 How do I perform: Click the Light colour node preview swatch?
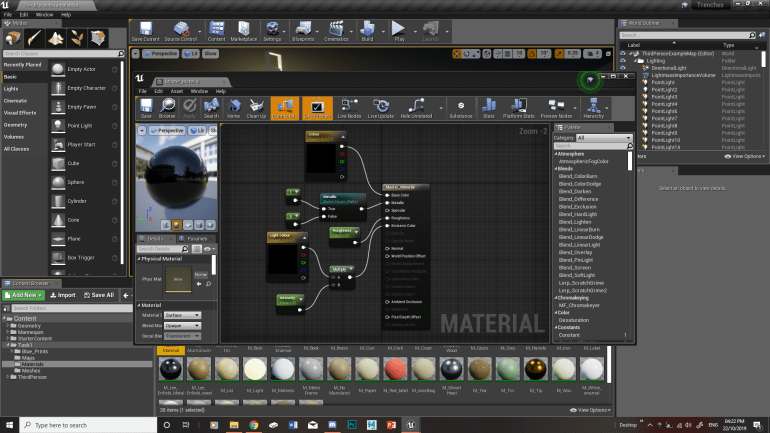coord(282,259)
